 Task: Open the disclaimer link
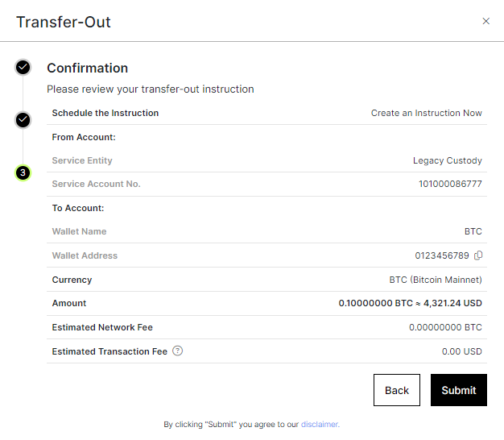pos(320,424)
